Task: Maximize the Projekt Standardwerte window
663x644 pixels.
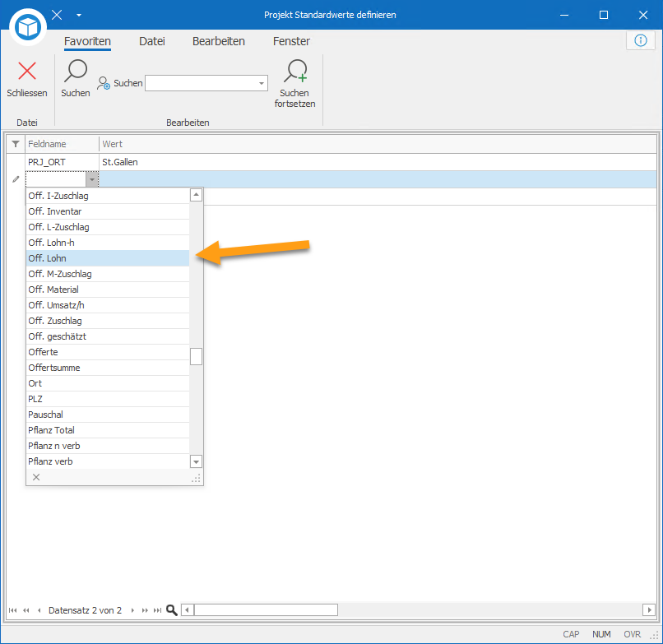Action: [x=604, y=16]
